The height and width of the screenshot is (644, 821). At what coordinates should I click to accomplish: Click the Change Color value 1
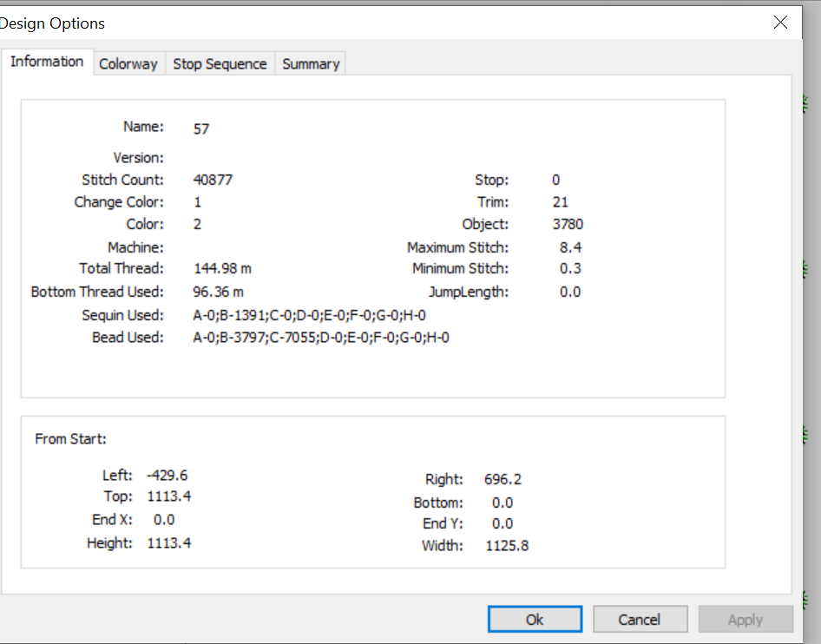(x=197, y=202)
